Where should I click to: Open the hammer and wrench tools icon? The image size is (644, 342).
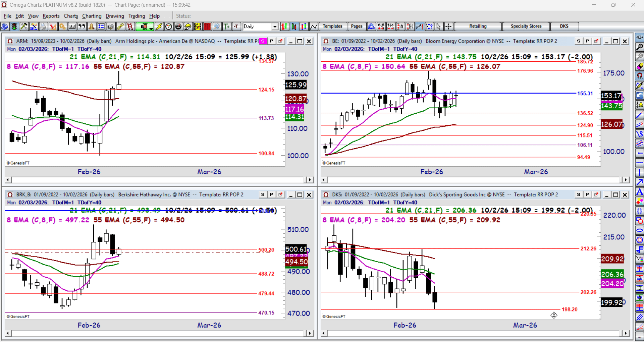[24, 26]
